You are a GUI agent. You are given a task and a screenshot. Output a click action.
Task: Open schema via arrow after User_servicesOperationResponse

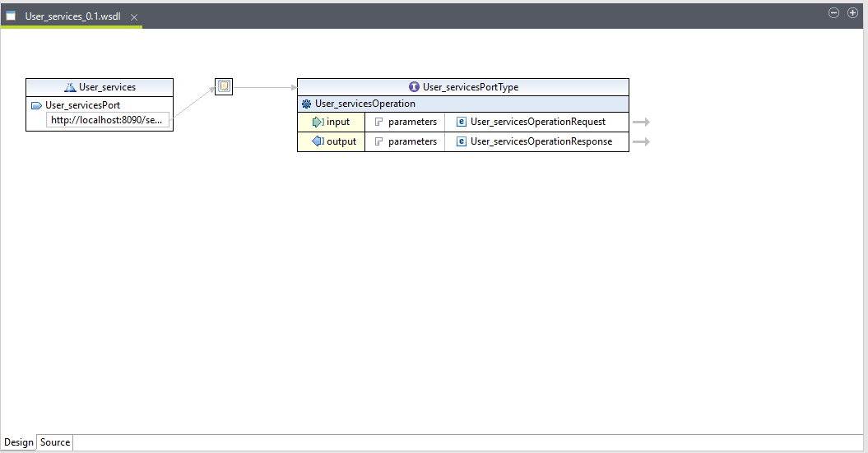tap(641, 141)
